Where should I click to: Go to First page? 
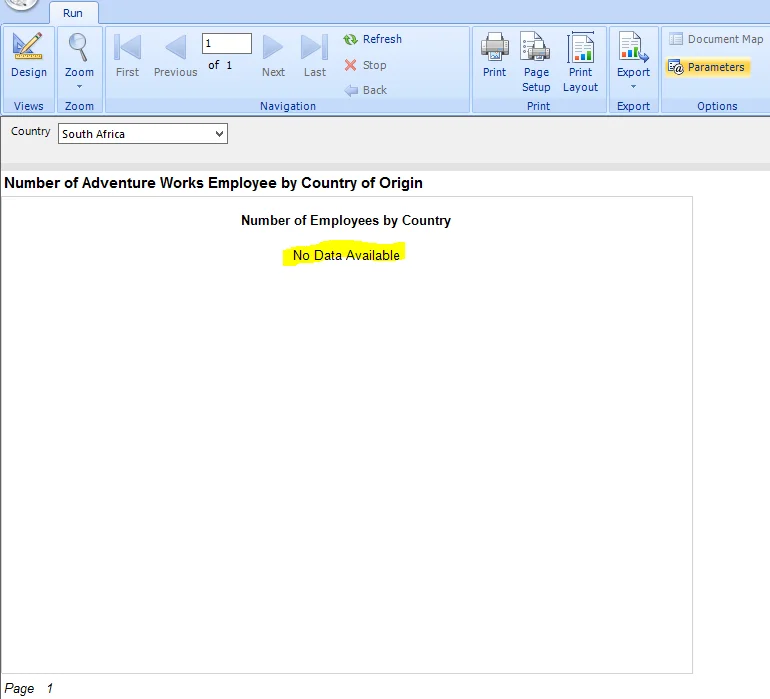point(127,55)
